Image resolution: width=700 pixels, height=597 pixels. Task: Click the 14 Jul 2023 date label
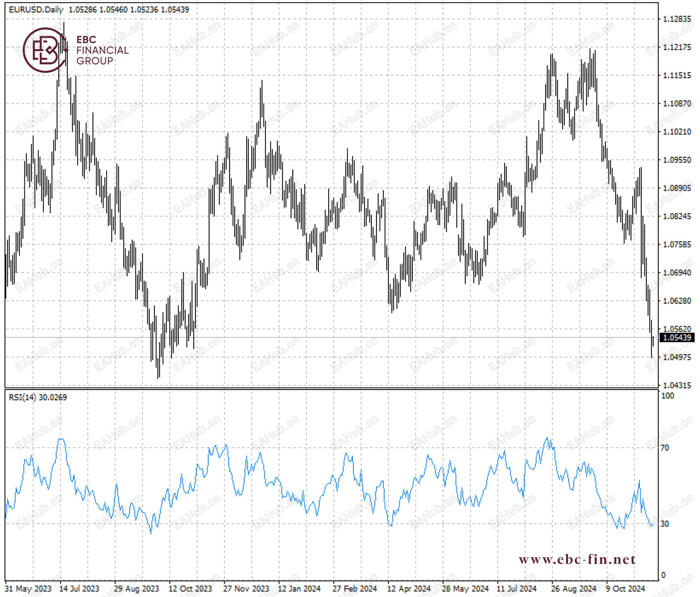(79, 588)
